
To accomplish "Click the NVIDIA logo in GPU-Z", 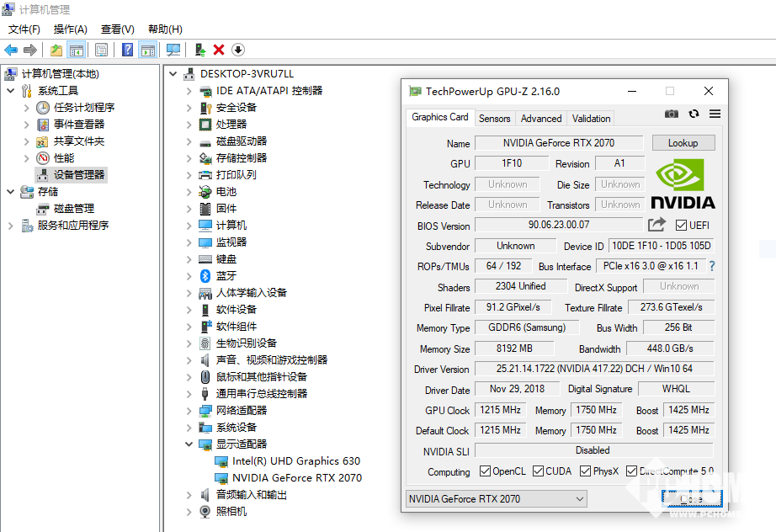I will tap(683, 184).
